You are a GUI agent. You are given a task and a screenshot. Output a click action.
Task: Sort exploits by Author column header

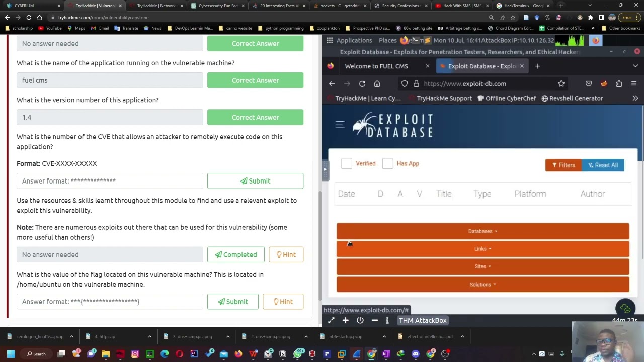click(x=593, y=194)
